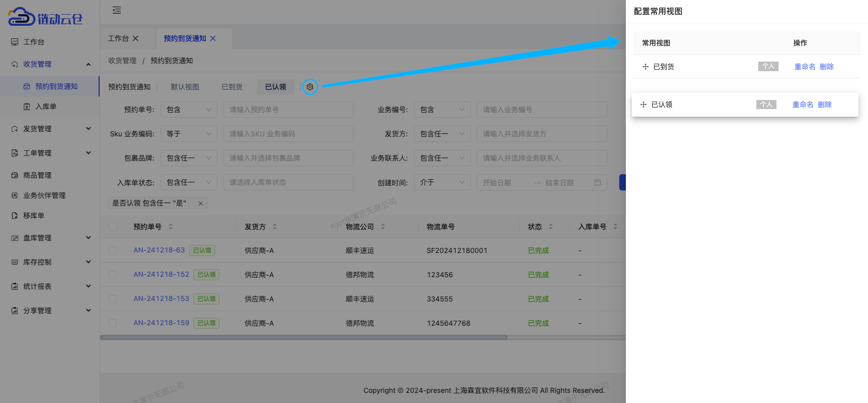Image resolution: width=868 pixels, height=403 pixels.
Task: Open the 入库单状态 condition dropdown
Action: pyautogui.click(x=189, y=182)
